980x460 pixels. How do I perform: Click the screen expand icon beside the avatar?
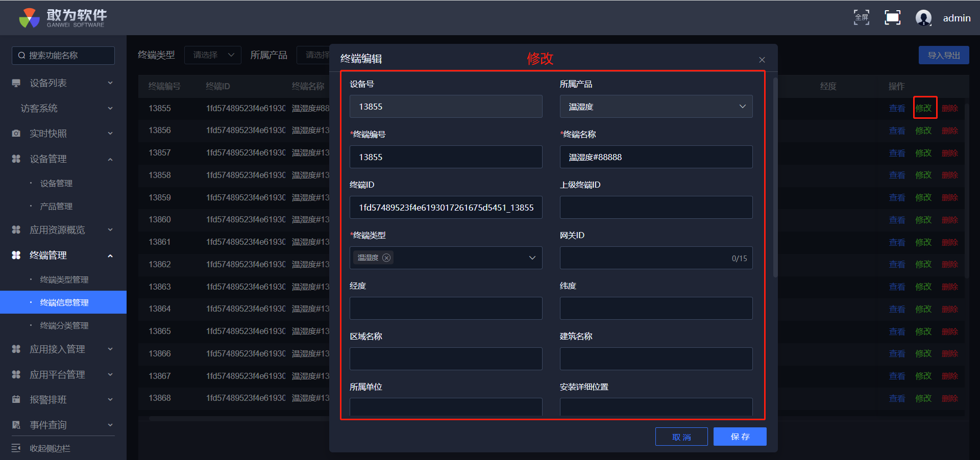coord(892,17)
